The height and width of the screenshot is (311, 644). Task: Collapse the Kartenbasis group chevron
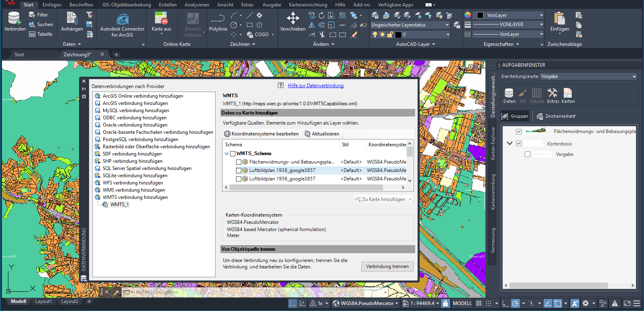point(509,143)
